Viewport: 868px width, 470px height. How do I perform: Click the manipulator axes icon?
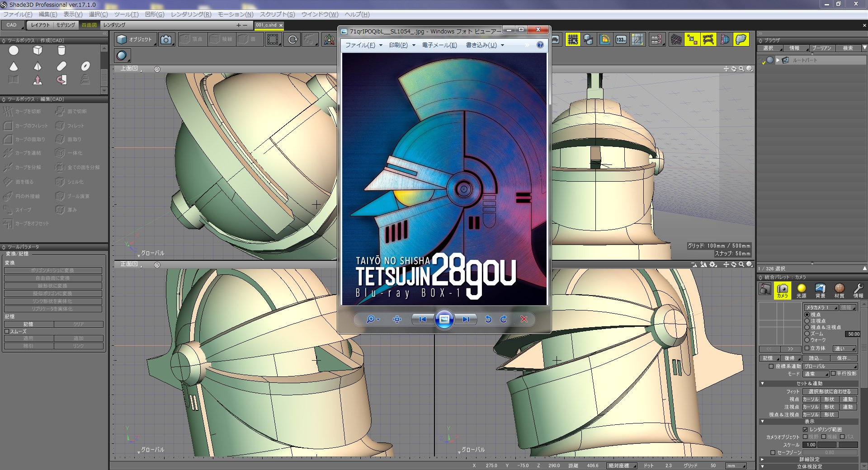click(329, 40)
